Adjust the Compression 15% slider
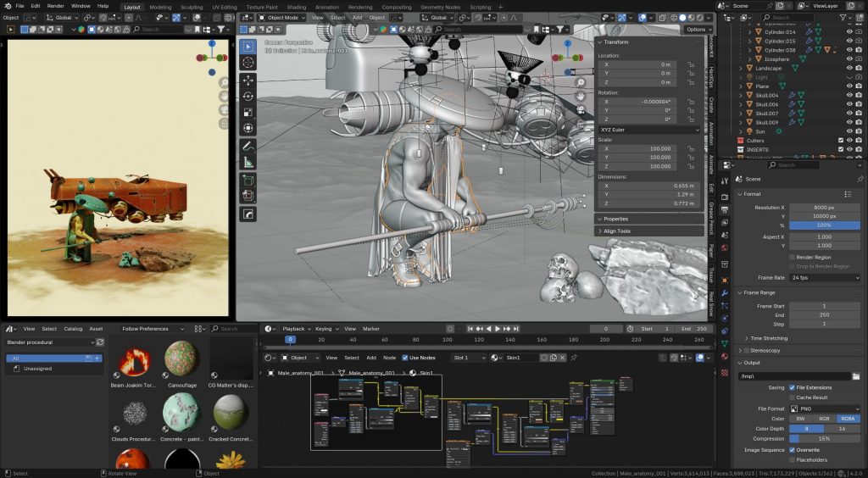868x478 pixels. click(825, 439)
